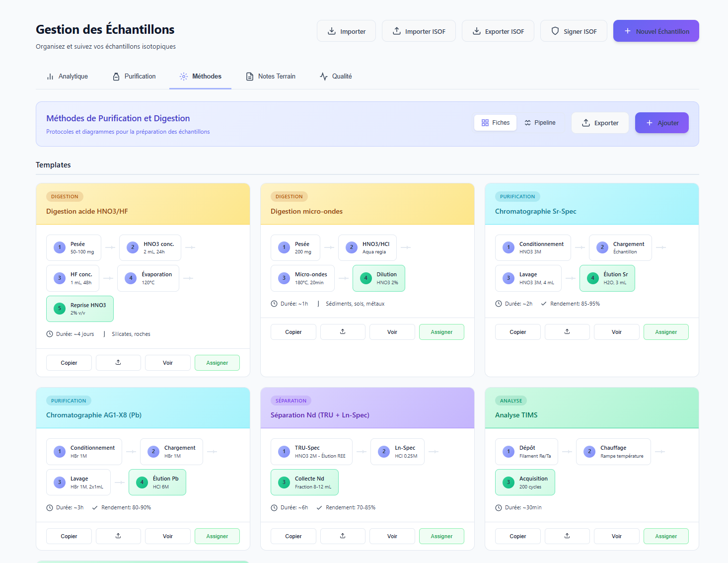This screenshot has height=563, width=728.
Task: View the Chromatographie Sr-Spec template
Action: point(616,332)
